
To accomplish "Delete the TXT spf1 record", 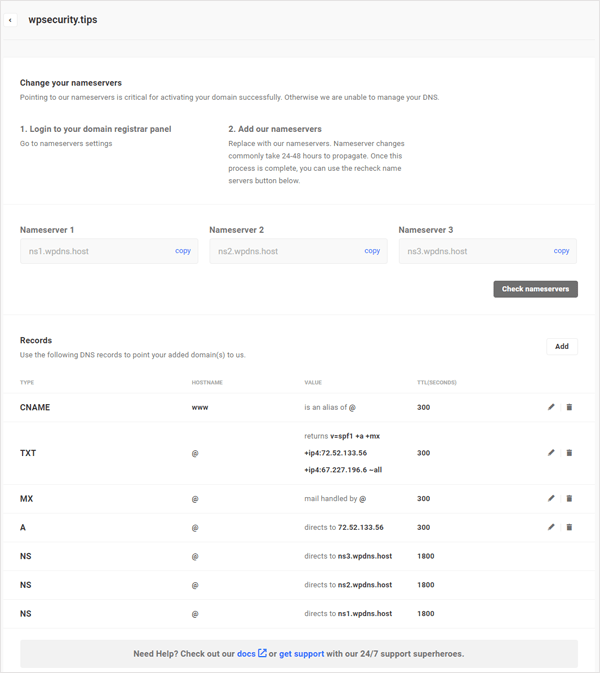I will click(x=569, y=452).
